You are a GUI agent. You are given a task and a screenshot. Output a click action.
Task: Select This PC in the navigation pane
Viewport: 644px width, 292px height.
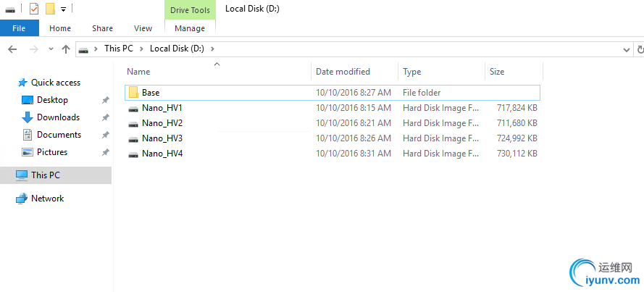pos(46,175)
